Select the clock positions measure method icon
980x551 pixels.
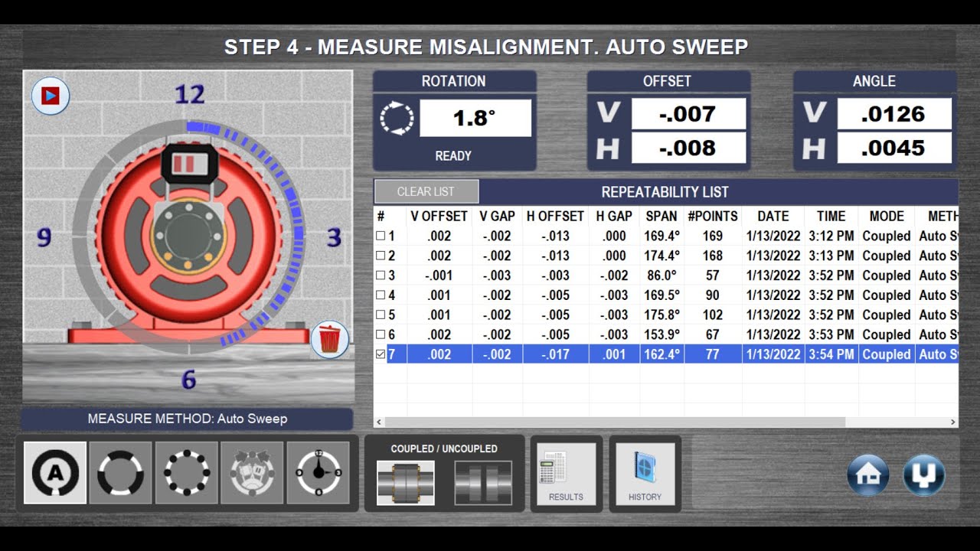(x=318, y=473)
